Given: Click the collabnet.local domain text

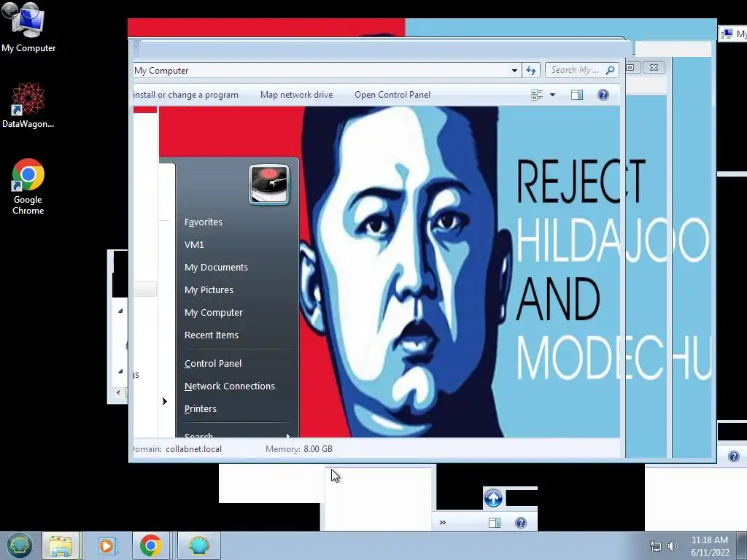Looking at the screenshot, I should [194, 449].
